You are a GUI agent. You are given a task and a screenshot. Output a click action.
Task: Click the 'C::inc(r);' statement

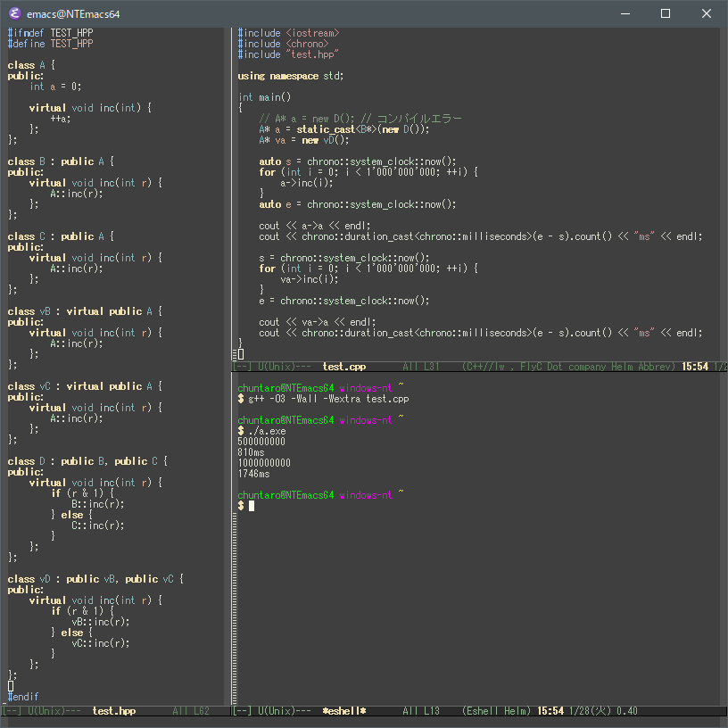coord(97,525)
